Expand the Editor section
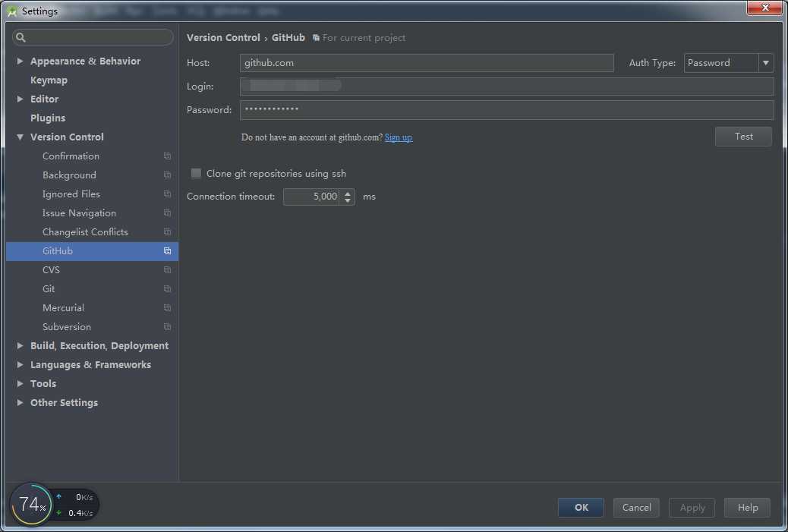The height and width of the screenshot is (532, 788). point(20,99)
